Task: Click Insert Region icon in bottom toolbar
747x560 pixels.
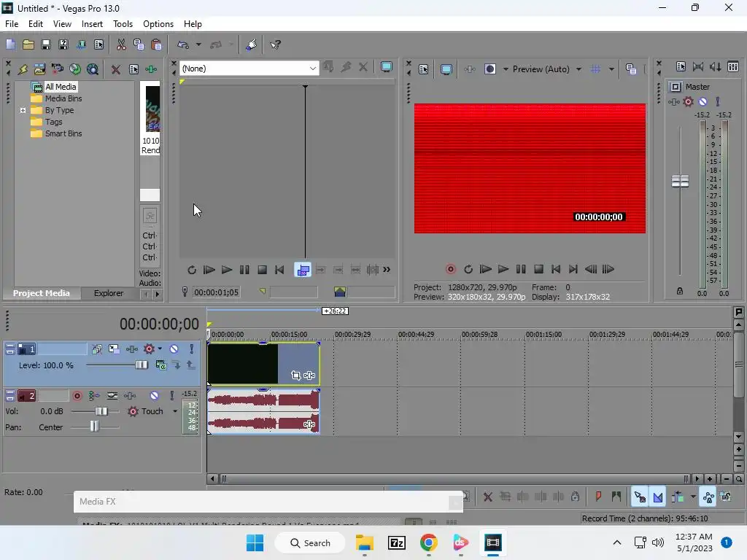Action: click(616, 497)
